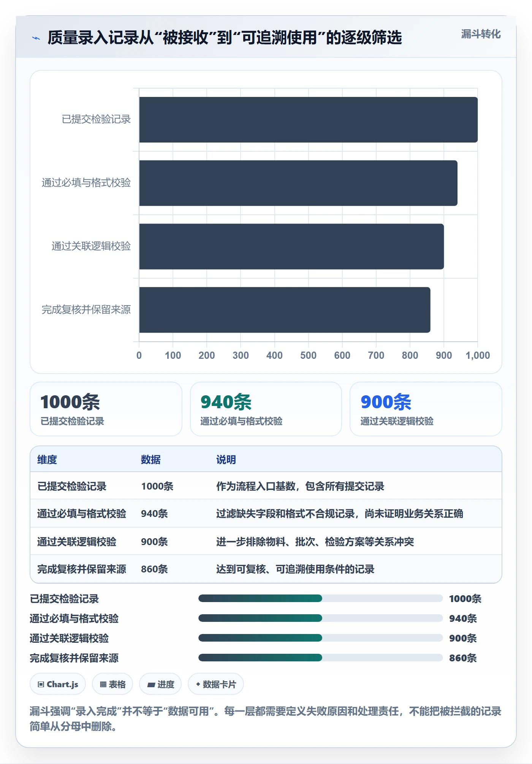This screenshot has width=532, height=764.
Task: Click the blue lightning icon beside the title
Action: [x=36, y=38]
